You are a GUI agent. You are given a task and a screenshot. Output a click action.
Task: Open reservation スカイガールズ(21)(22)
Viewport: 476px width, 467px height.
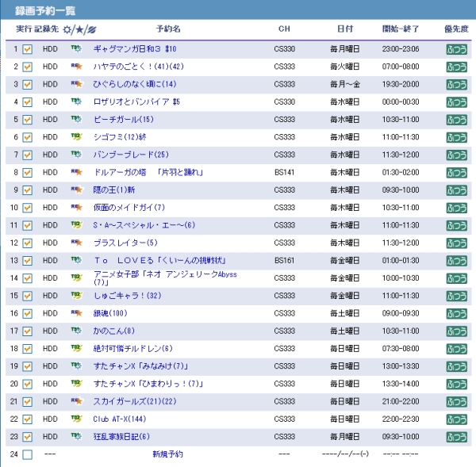pos(135,401)
